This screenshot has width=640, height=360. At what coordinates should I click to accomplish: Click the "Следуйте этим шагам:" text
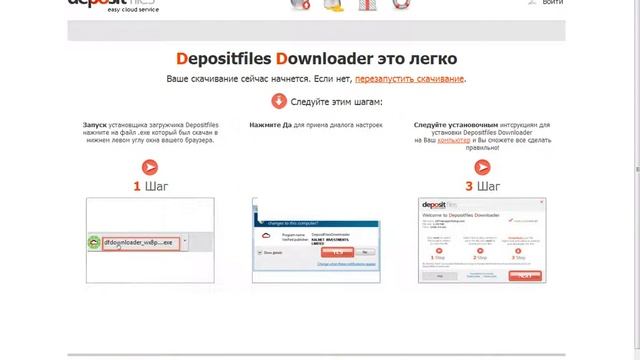pyautogui.click(x=337, y=102)
